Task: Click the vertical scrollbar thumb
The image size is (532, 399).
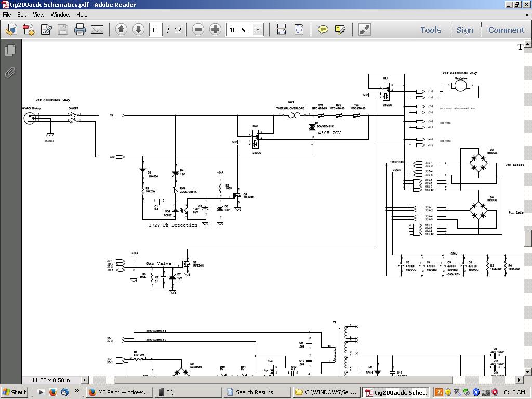Action: point(528,239)
